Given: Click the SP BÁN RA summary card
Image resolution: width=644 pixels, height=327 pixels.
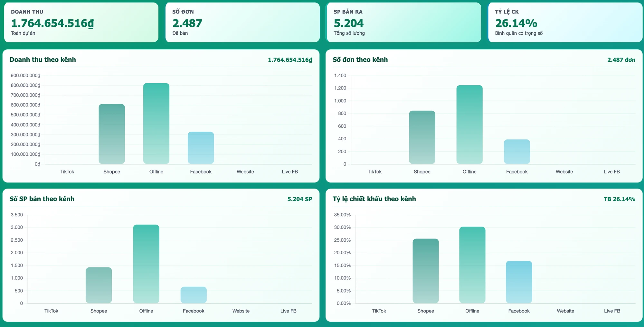Looking at the screenshot, I should [x=404, y=22].
